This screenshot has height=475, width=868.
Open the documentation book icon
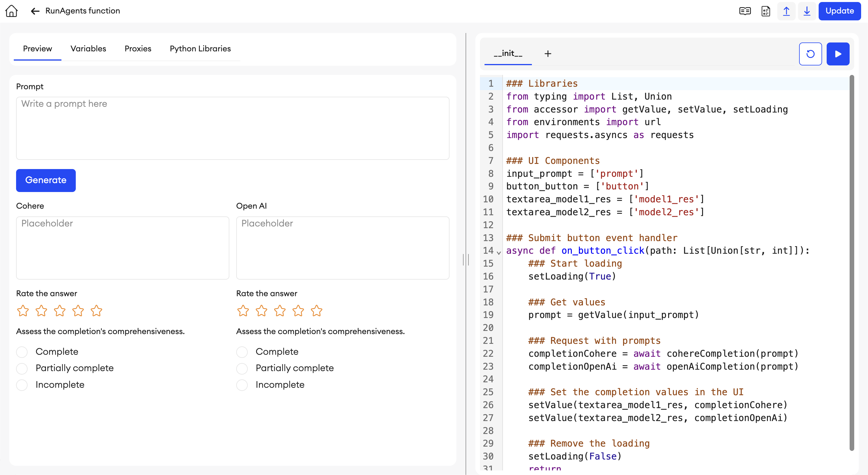point(745,11)
